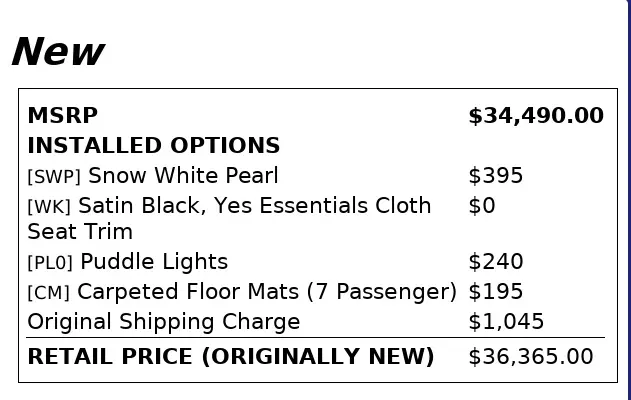The width and height of the screenshot is (631, 400).
Task: Click Puddle Lights option text
Action: [154, 262]
